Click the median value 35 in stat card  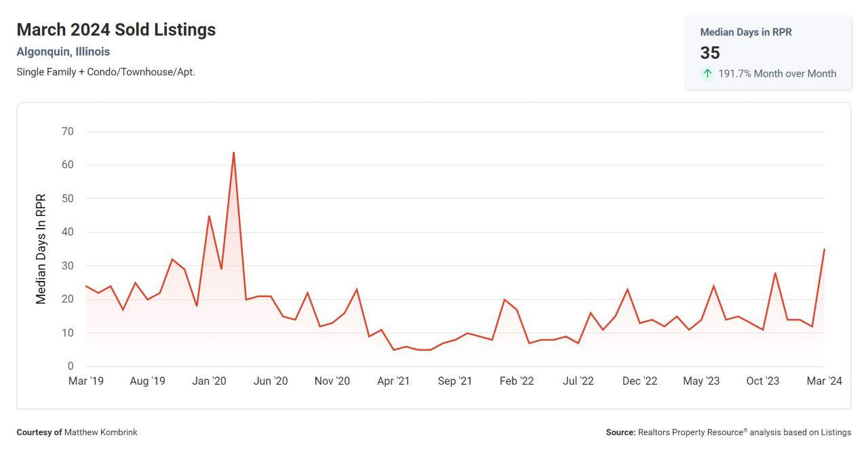710,53
